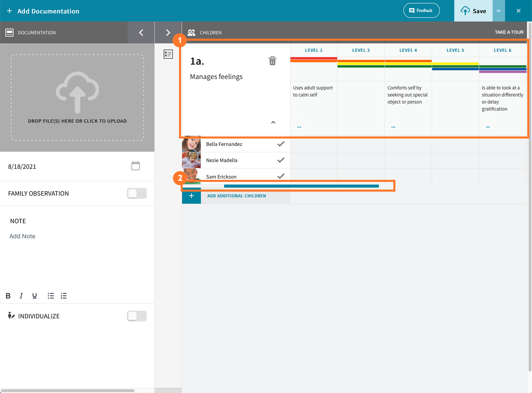Click Add Additional Children
Screen dimensions: 532x393
(236, 196)
